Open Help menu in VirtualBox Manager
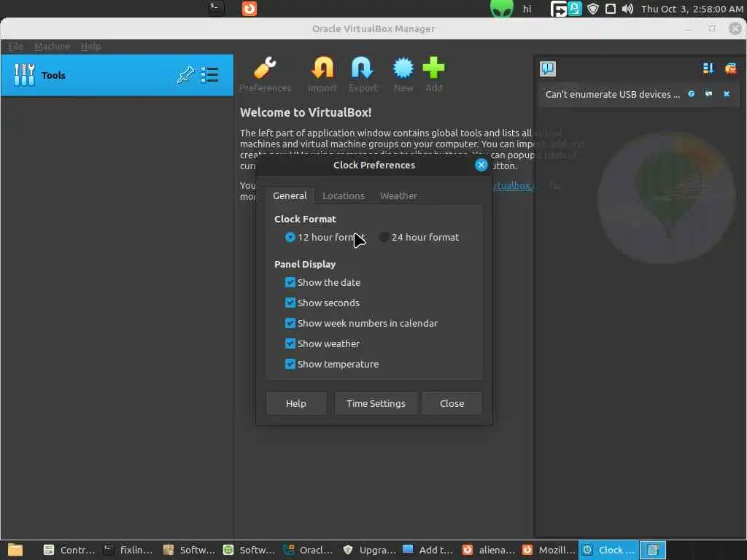The image size is (747, 560). (x=90, y=46)
